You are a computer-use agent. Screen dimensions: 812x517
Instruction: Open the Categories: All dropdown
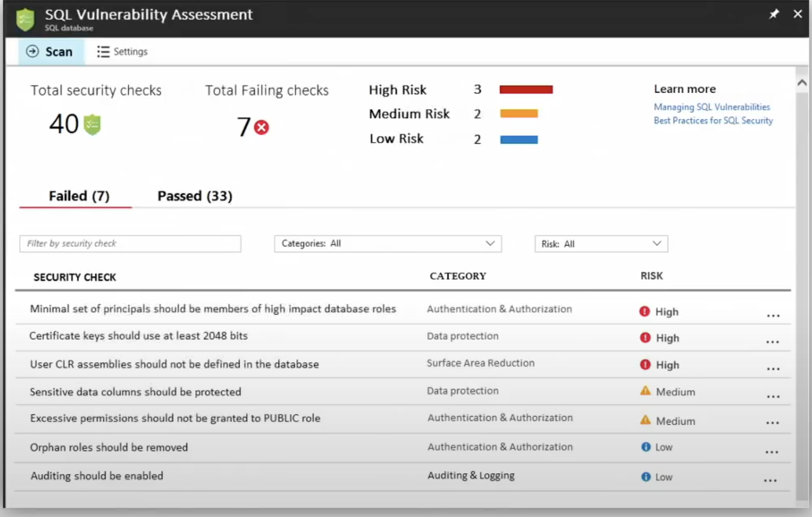coord(388,244)
